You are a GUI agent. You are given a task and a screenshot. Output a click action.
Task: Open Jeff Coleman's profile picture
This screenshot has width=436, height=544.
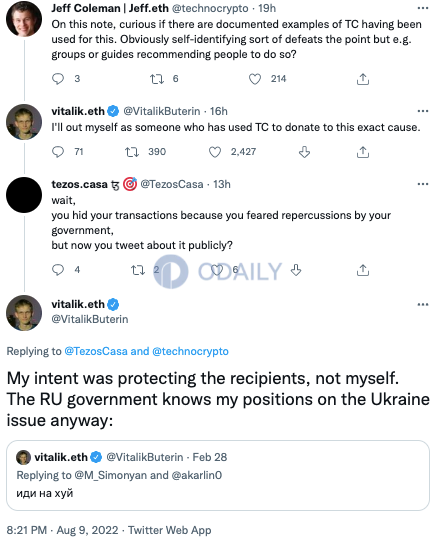(24, 19)
